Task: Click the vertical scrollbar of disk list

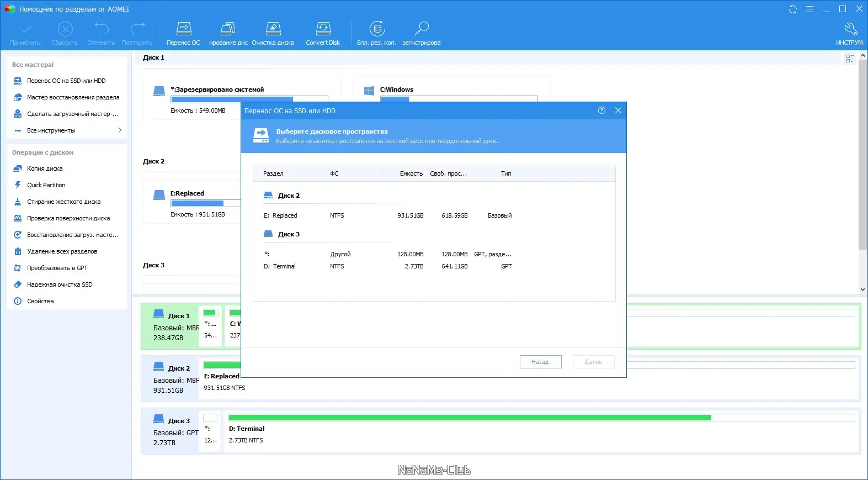Action: pos(862,155)
